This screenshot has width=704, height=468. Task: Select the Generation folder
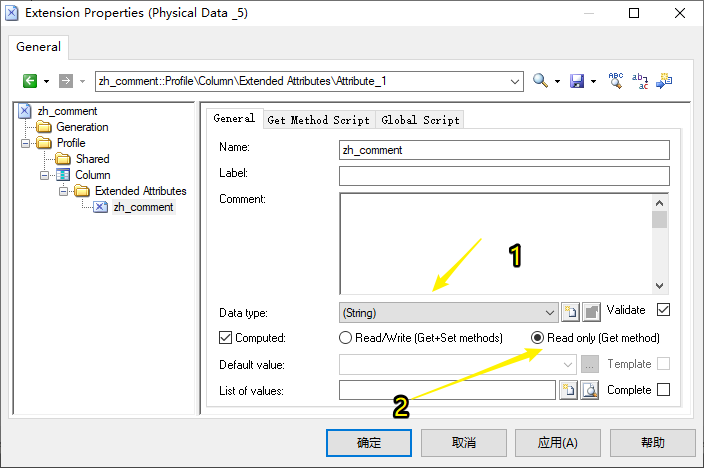(82, 127)
